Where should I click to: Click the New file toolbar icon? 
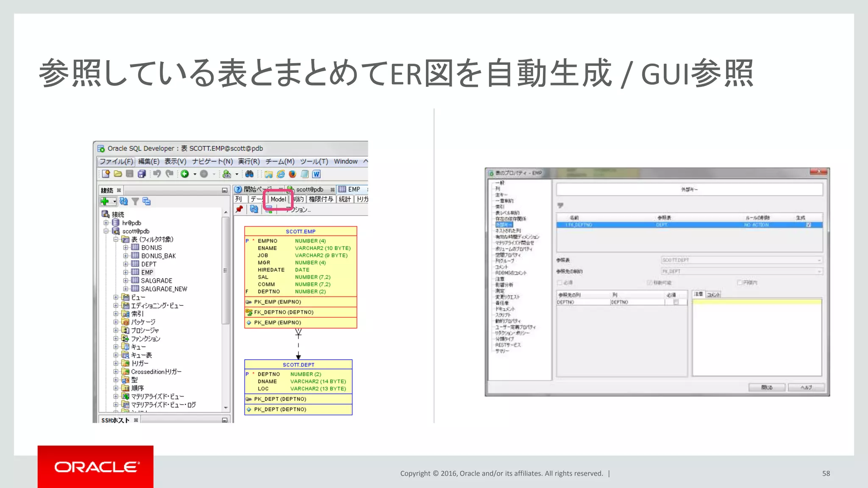[x=106, y=174]
